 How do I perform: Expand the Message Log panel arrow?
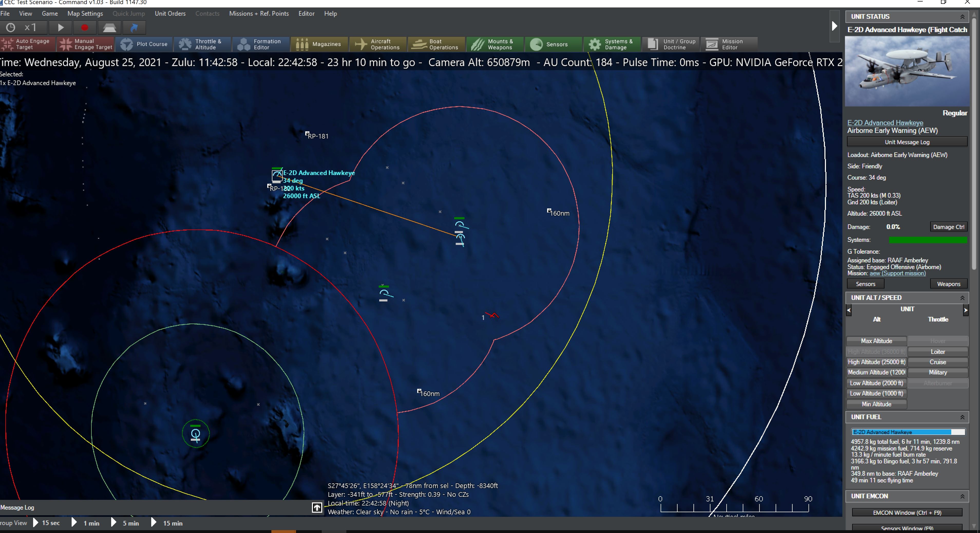(317, 507)
